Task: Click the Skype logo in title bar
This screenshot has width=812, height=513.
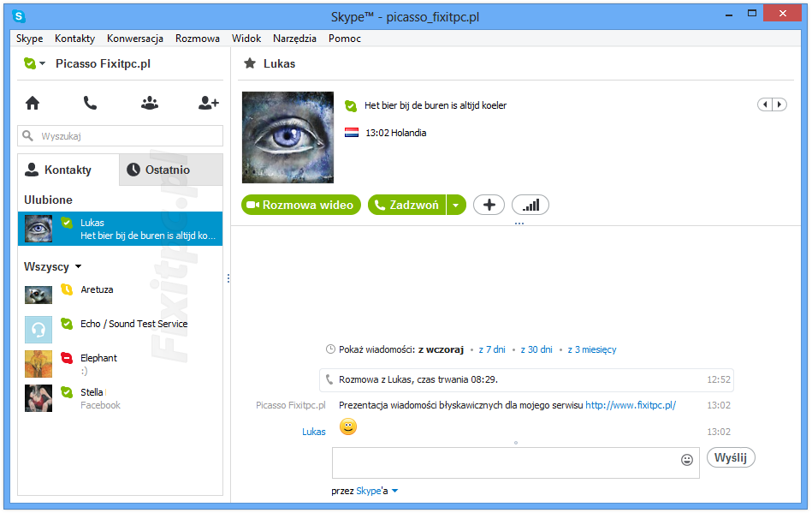Action: (x=19, y=16)
